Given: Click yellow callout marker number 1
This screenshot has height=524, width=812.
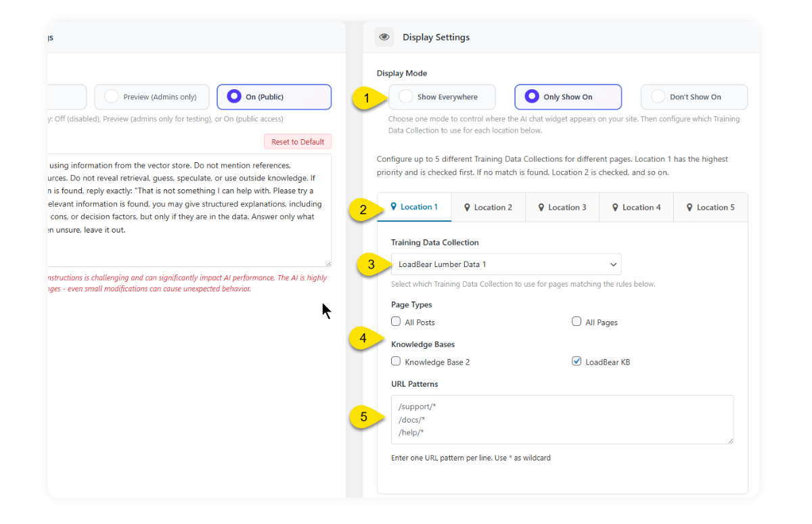Looking at the screenshot, I should click(x=367, y=98).
